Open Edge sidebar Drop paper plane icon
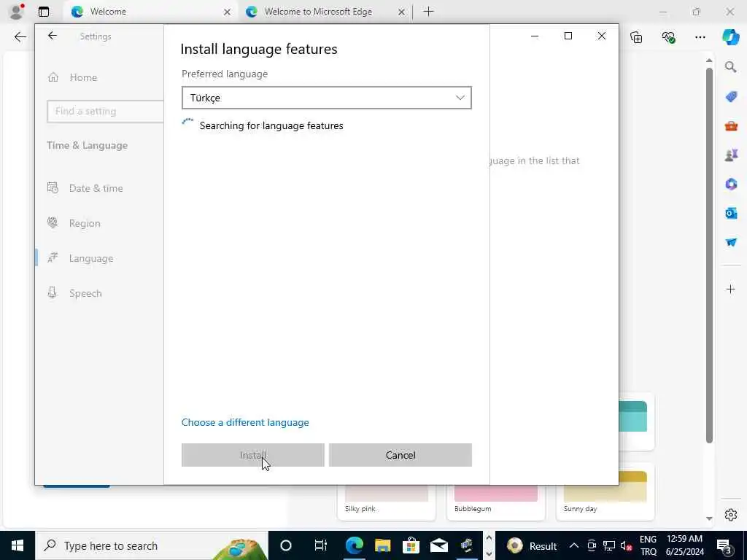747x560 pixels. click(x=731, y=242)
